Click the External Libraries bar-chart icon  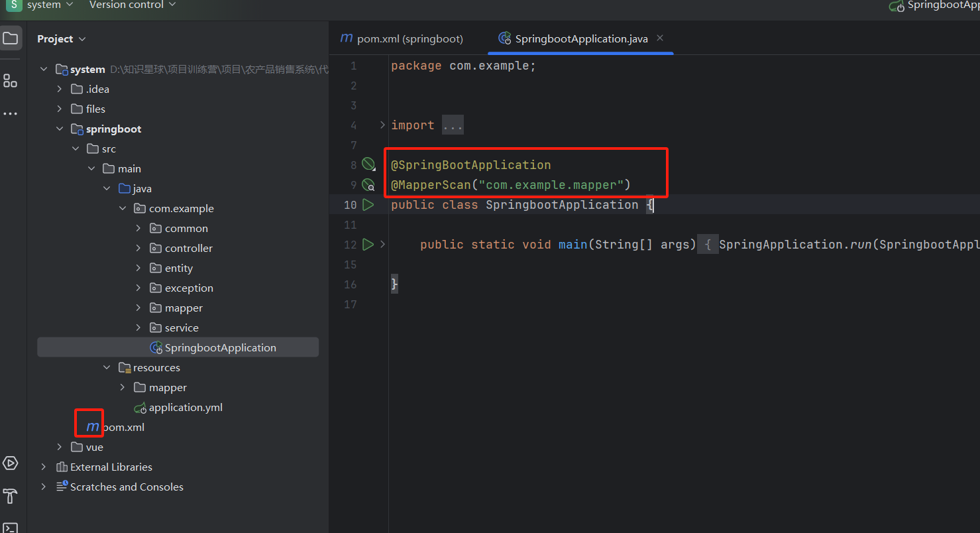(62, 467)
